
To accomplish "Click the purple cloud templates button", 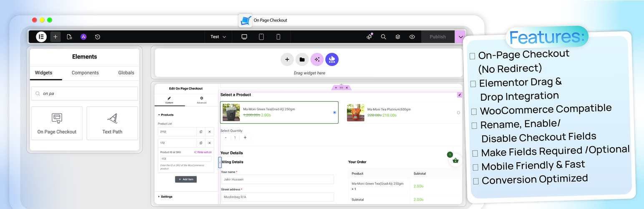I will tap(332, 59).
